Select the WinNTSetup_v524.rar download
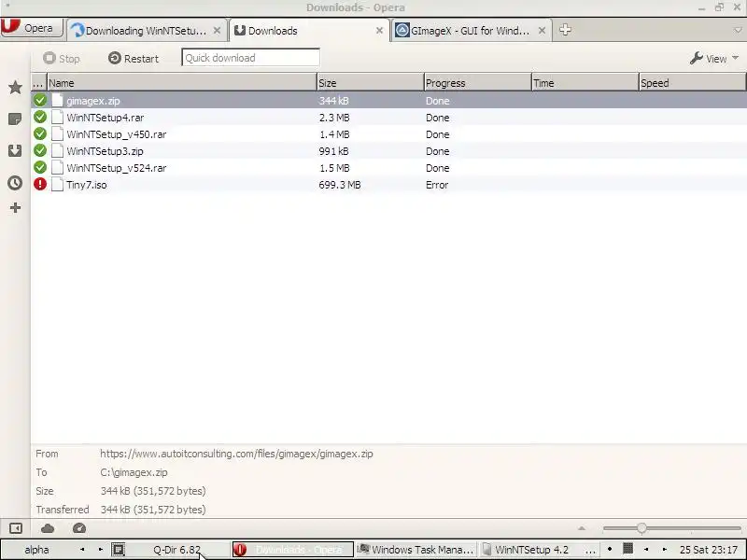 388,168
